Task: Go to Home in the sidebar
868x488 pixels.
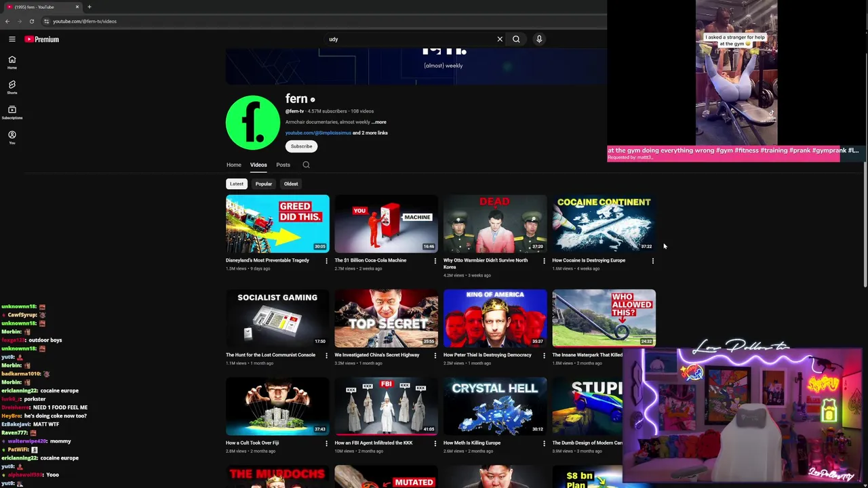Action: 12,62
